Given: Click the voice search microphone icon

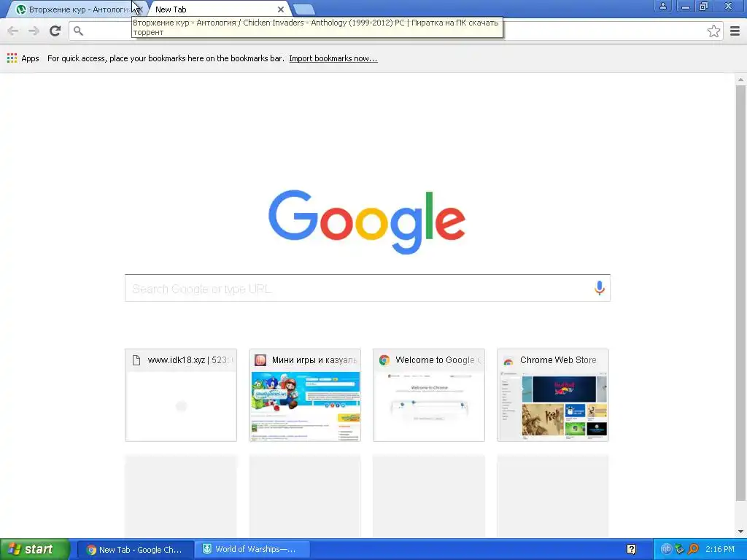Looking at the screenshot, I should tap(600, 287).
